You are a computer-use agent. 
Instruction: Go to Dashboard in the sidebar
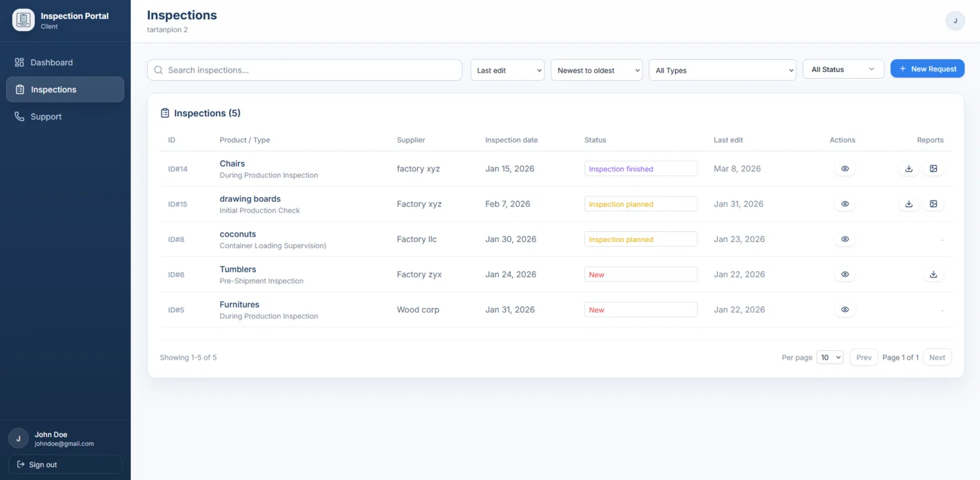51,63
